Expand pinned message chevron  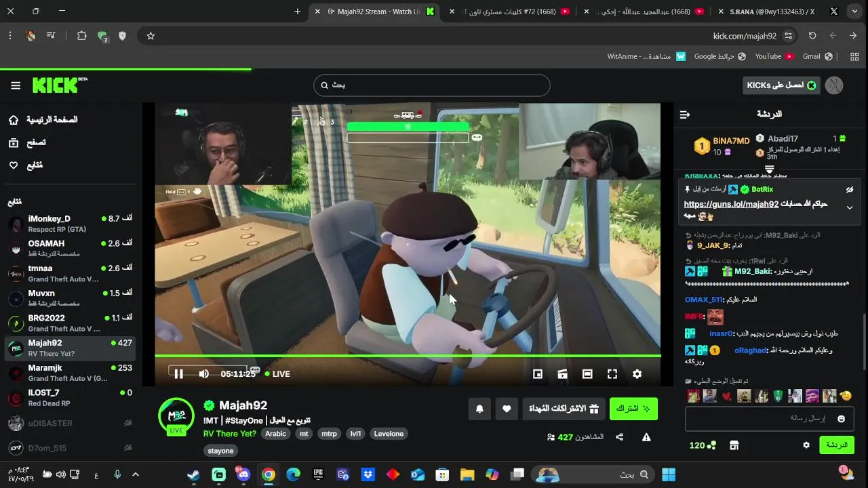point(850,208)
